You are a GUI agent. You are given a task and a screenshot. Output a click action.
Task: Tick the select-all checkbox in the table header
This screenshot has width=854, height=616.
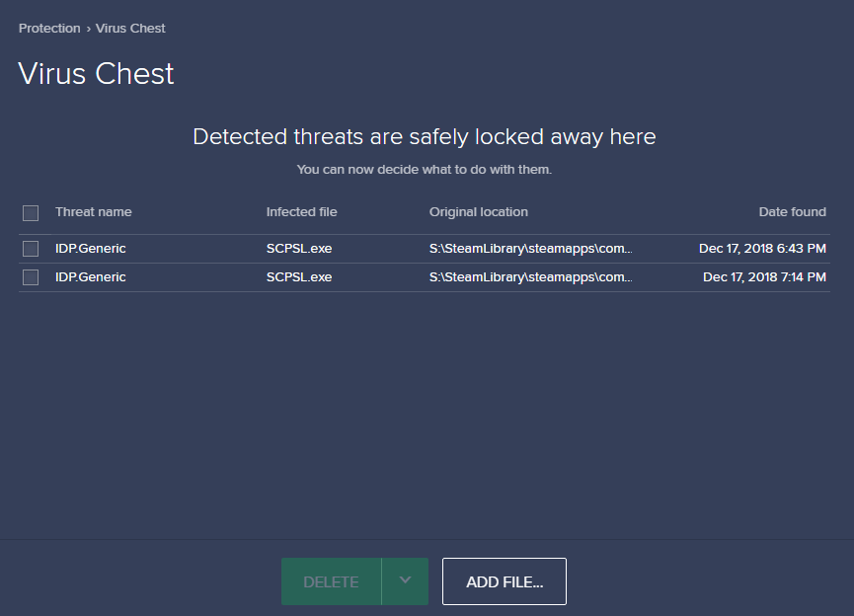coord(31,212)
